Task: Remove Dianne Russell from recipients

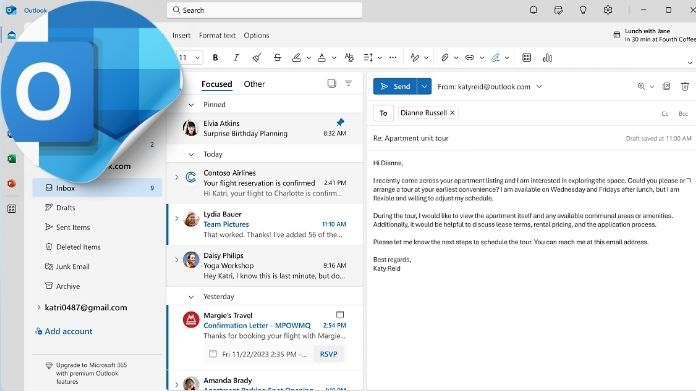Action: tap(452, 113)
